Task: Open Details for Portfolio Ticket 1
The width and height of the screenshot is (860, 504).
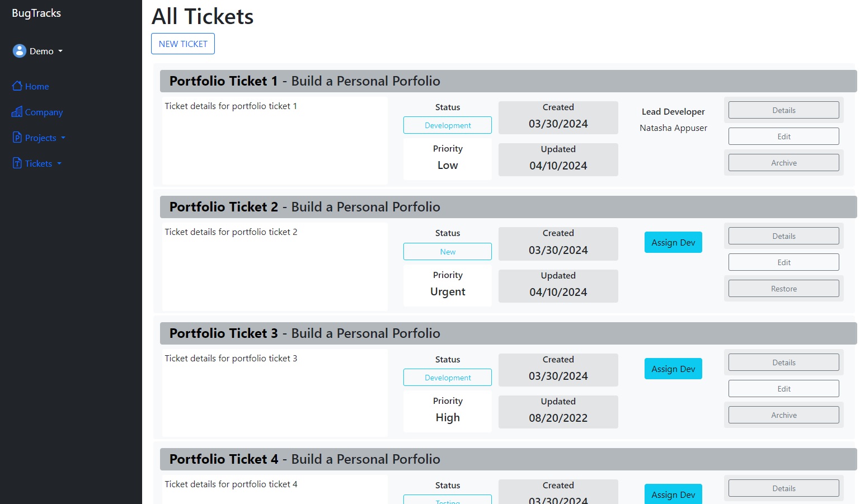Action: pyautogui.click(x=783, y=110)
